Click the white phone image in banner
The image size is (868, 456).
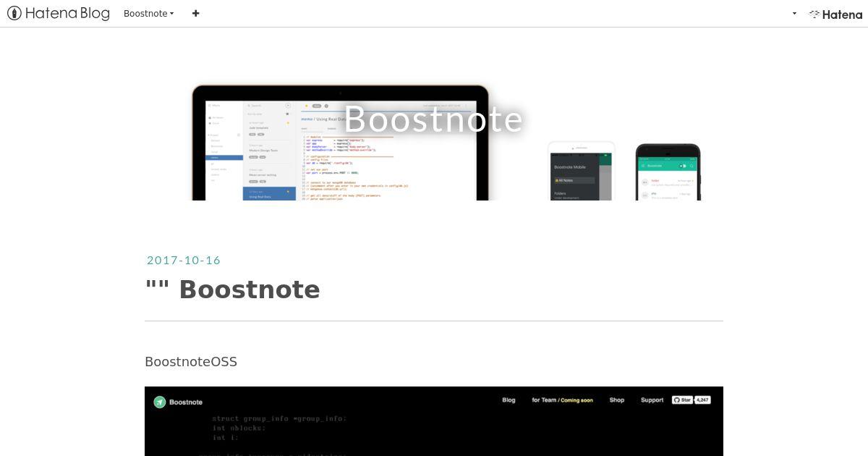point(581,171)
